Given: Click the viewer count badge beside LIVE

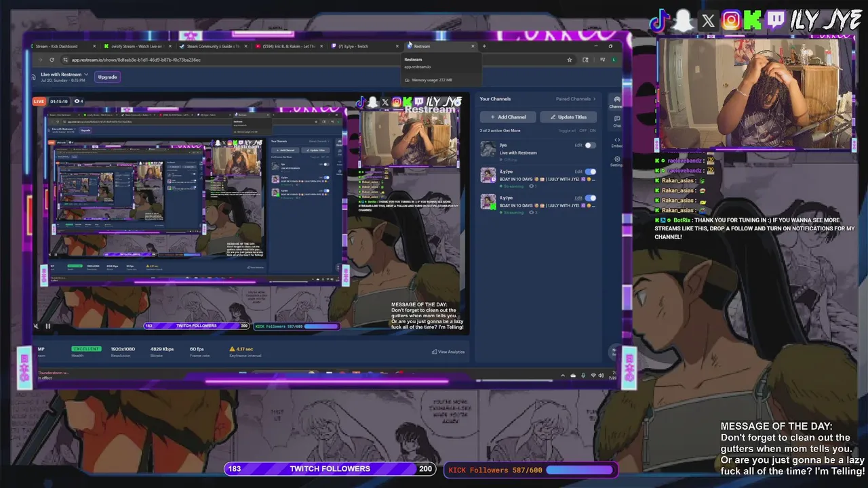Looking at the screenshot, I should [78, 102].
